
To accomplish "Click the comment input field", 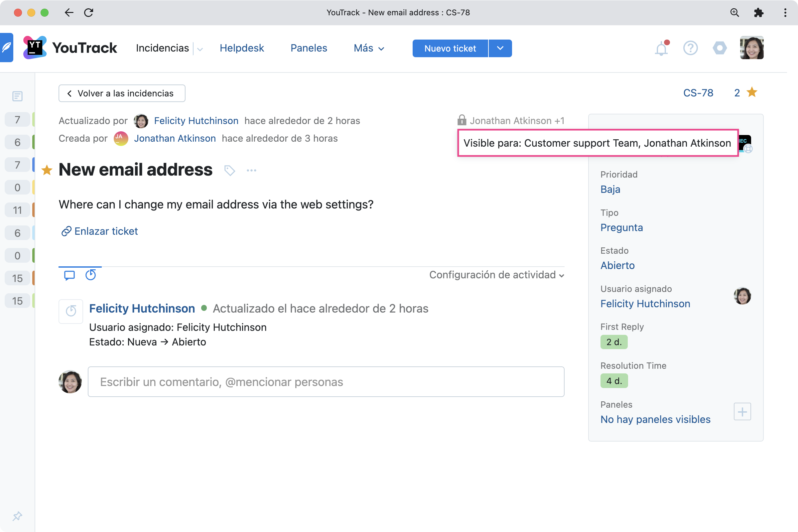I will pos(326,382).
